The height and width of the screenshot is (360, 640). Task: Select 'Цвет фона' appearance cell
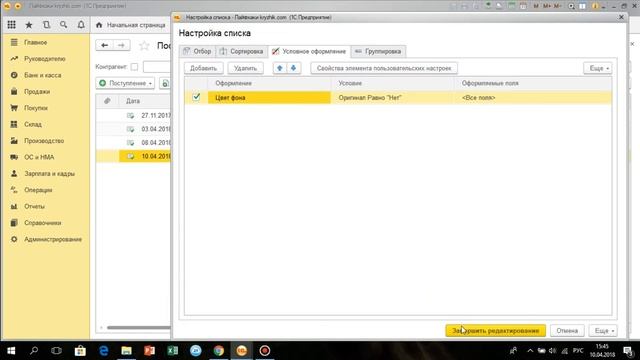[x=269, y=98]
